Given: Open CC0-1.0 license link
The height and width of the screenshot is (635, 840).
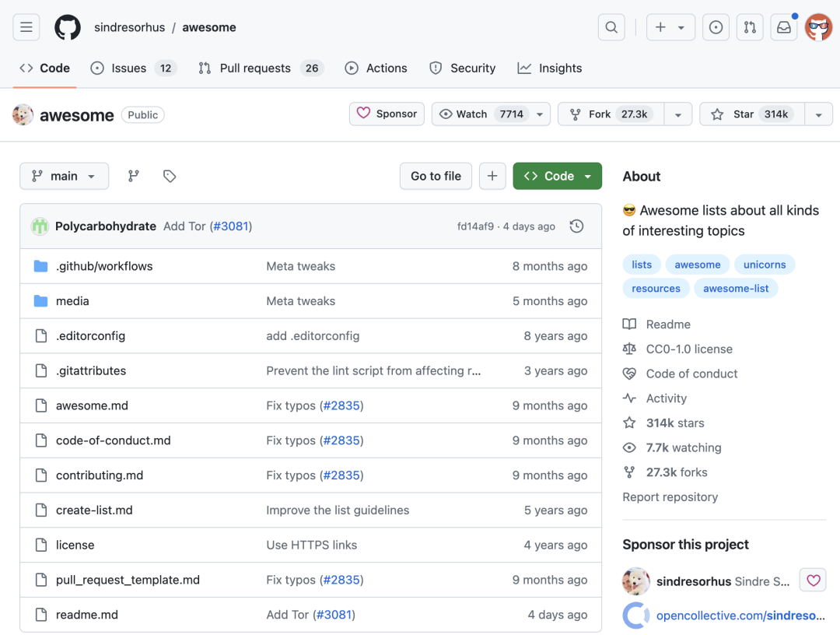Looking at the screenshot, I should pos(677,349).
